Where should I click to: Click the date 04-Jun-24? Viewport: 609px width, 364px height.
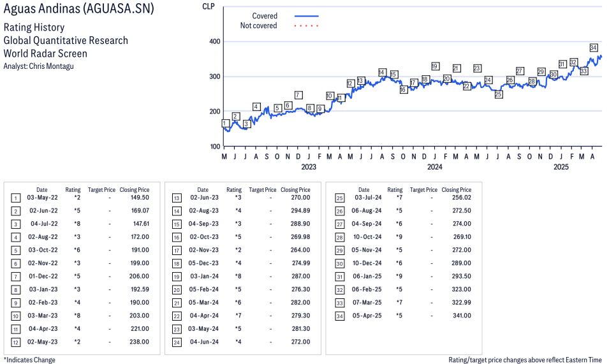204,342
